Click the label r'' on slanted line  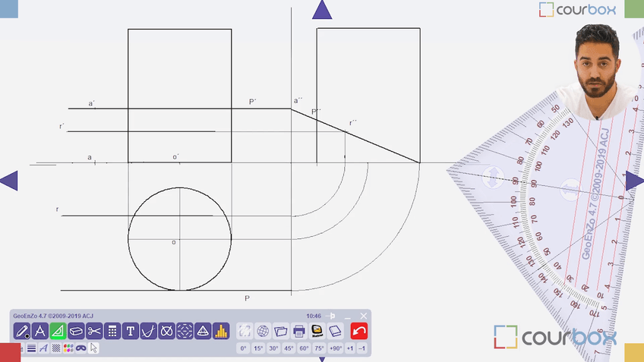[x=353, y=123]
